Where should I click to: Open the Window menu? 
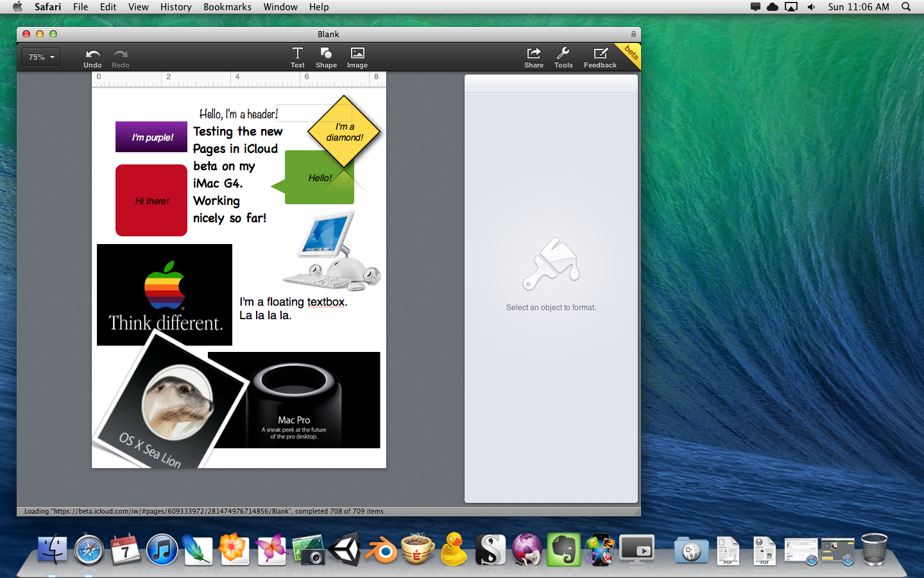point(280,7)
